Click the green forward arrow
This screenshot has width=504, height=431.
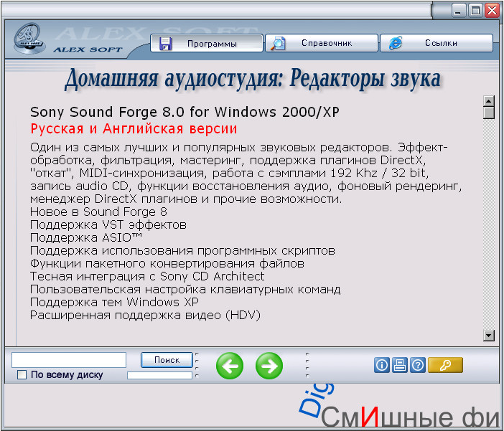pos(269,366)
